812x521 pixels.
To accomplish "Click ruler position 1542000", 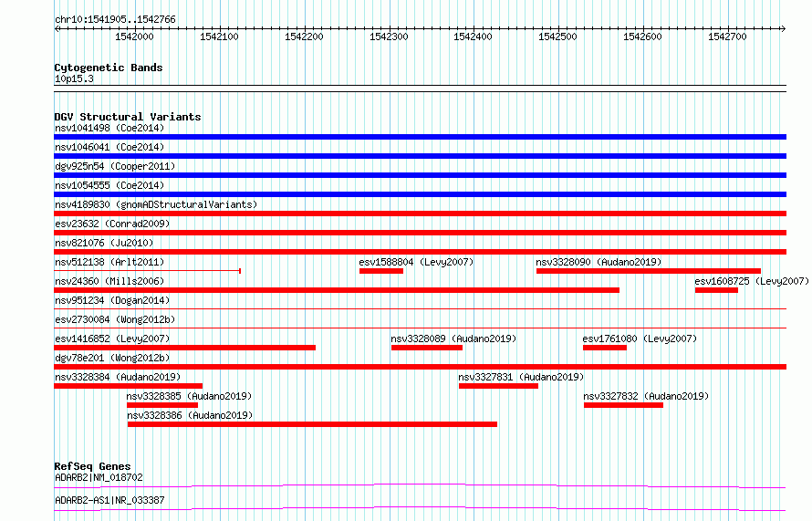I will tap(135, 36).
